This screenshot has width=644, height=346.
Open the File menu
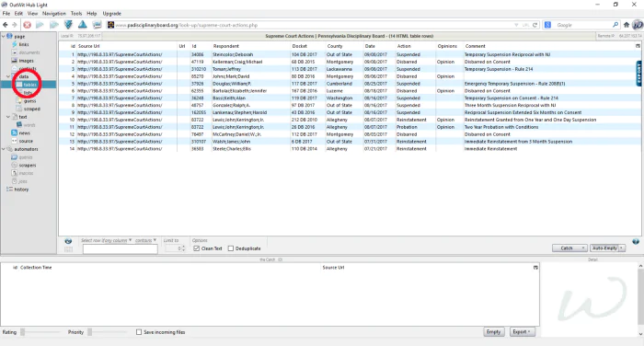pyautogui.click(x=6, y=14)
